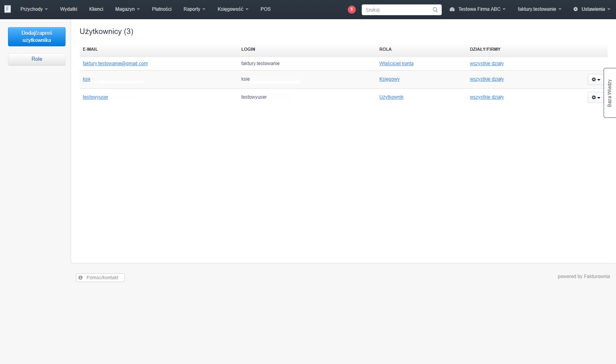Click the E-MAIL column header
This screenshot has width=616, height=364.
(90, 49)
